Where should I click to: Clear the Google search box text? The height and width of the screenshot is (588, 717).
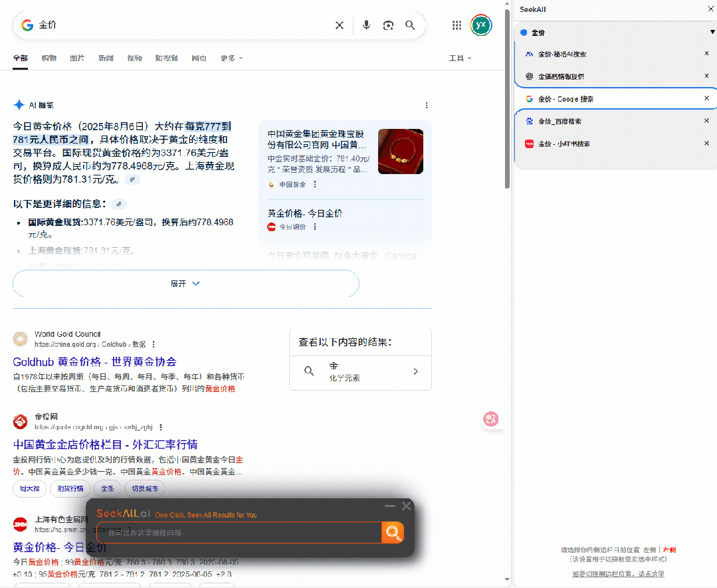pos(340,25)
